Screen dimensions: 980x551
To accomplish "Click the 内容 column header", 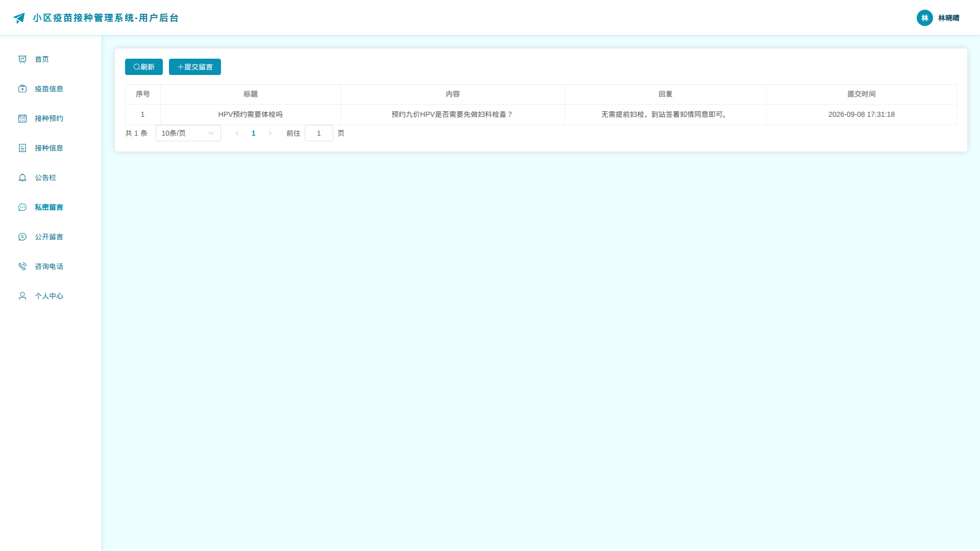I will coord(453,94).
